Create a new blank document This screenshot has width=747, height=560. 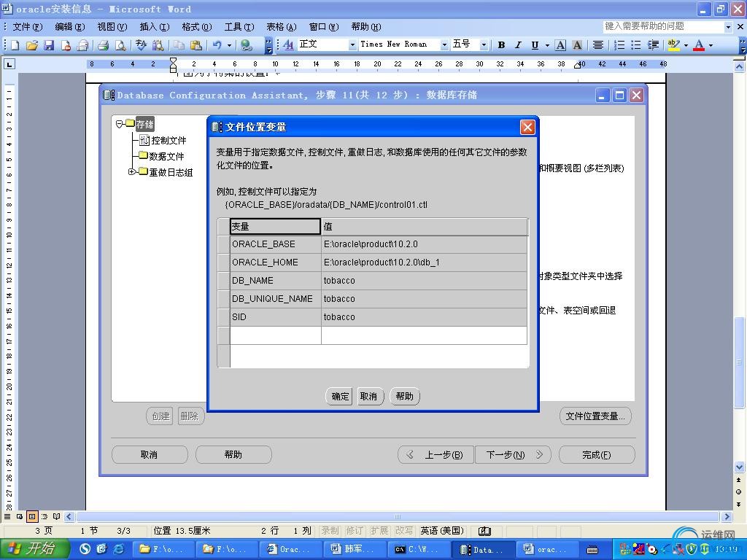pos(15,45)
